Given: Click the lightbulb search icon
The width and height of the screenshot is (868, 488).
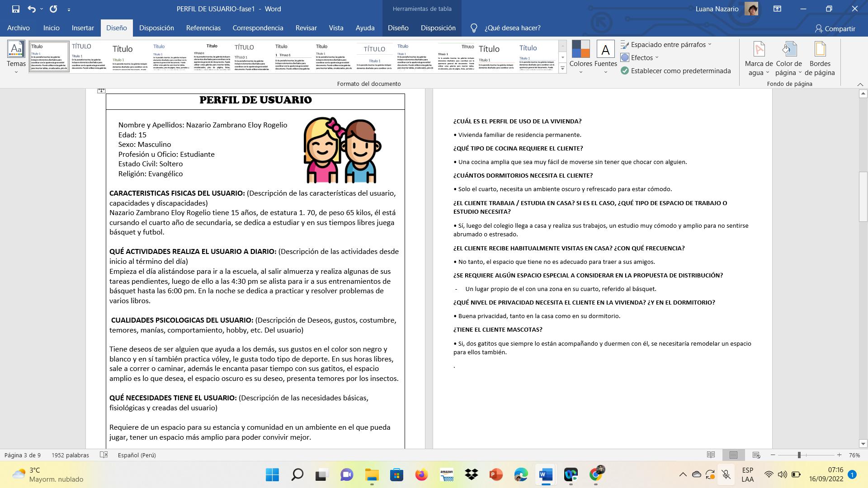Looking at the screenshot, I should tap(474, 28).
